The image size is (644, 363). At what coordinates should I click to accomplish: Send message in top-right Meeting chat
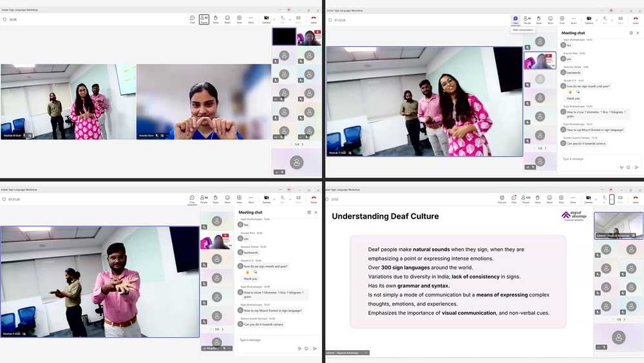coord(637,168)
